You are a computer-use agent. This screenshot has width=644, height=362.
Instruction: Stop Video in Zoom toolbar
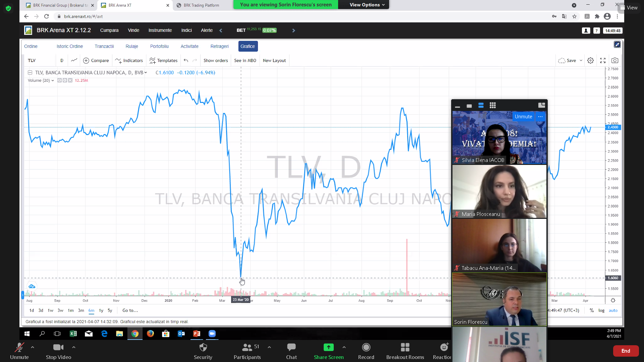[x=58, y=351]
